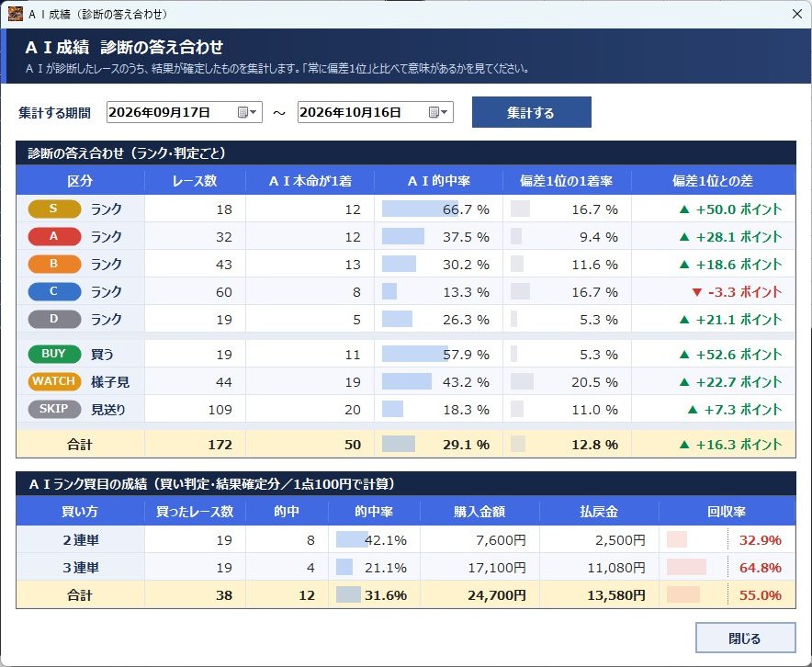Click the +52.6 ポイント difference value
The height and width of the screenshot is (667, 812).
click(730, 355)
